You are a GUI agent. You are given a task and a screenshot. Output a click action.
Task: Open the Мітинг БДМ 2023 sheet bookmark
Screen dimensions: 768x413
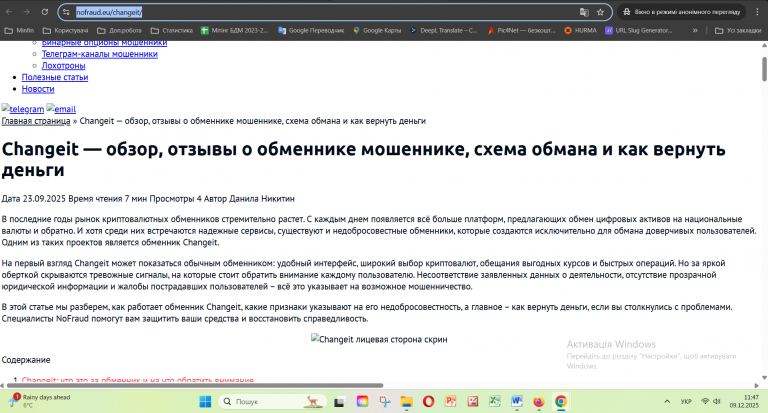(x=235, y=30)
